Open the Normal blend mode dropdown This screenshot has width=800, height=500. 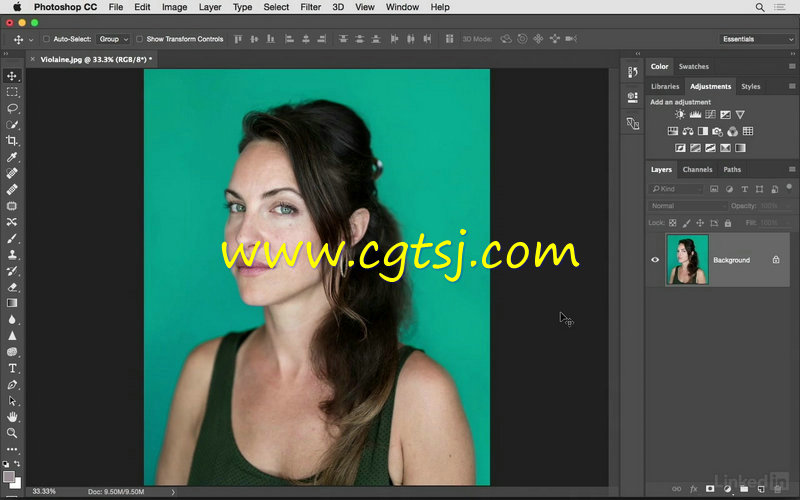pos(688,206)
